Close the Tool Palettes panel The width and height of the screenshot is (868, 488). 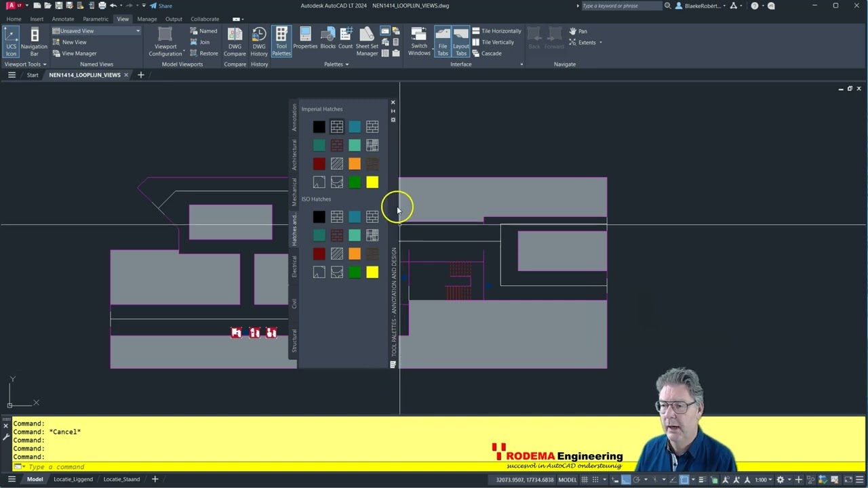(393, 103)
